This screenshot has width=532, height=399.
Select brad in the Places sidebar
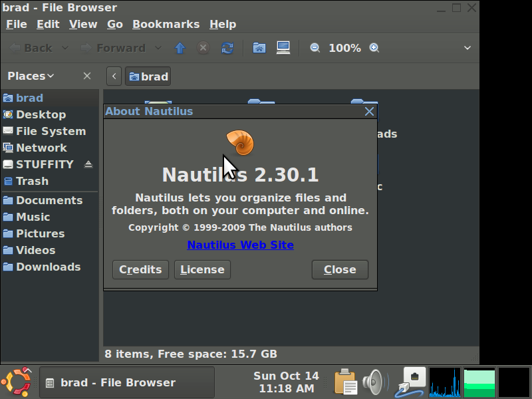49,98
